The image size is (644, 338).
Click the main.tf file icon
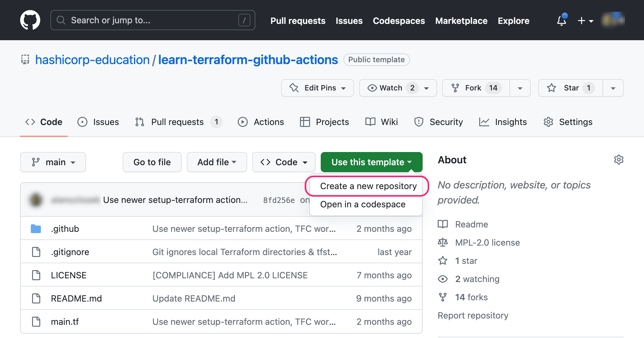36,322
